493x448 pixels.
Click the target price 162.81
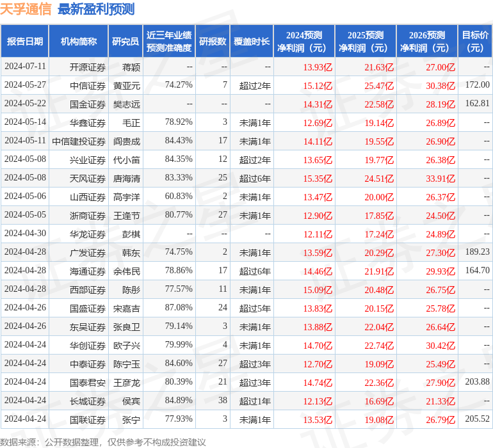477,104
